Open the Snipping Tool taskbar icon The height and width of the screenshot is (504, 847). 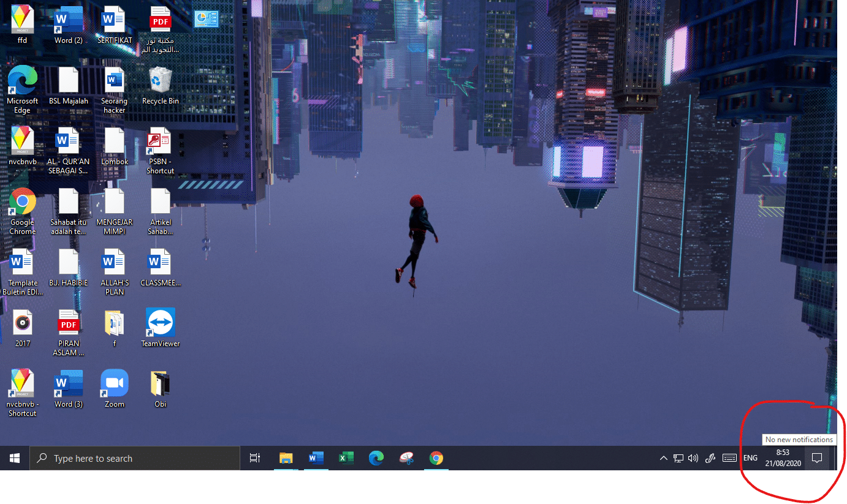pos(406,458)
